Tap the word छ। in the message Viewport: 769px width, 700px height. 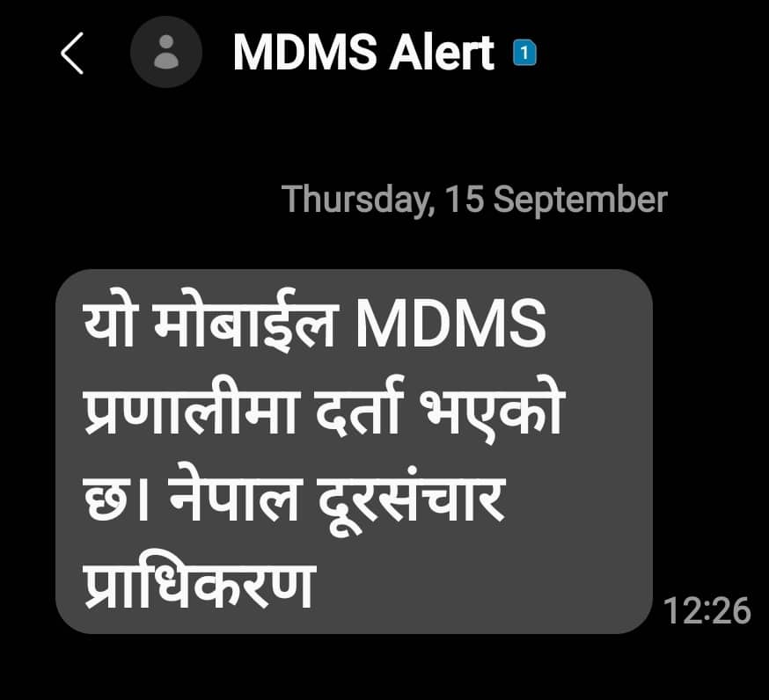(x=115, y=498)
